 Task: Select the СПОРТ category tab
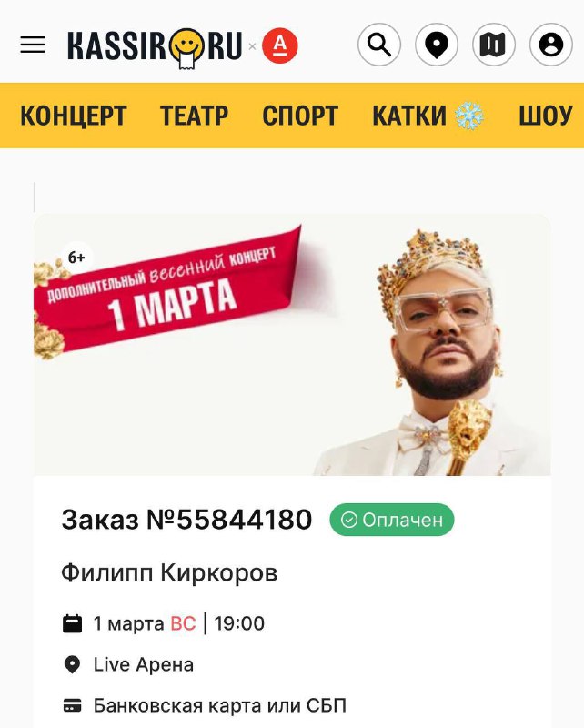click(x=300, y=116)
